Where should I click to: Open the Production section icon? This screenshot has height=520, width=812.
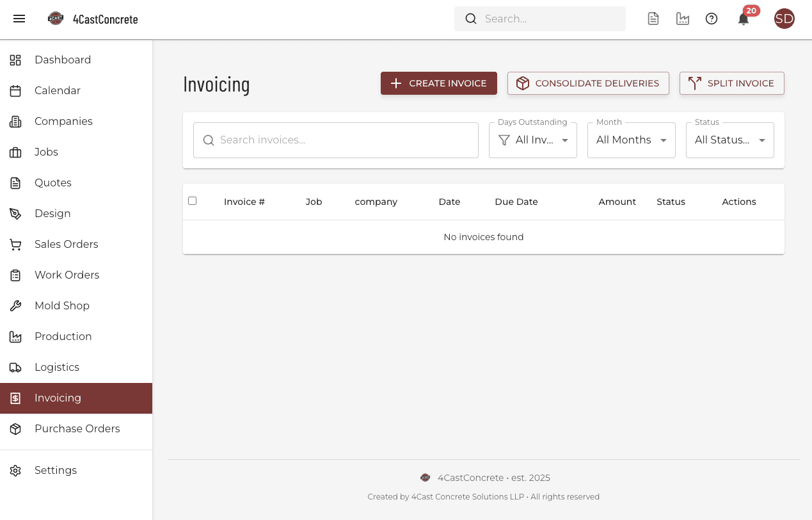[15, 336]
